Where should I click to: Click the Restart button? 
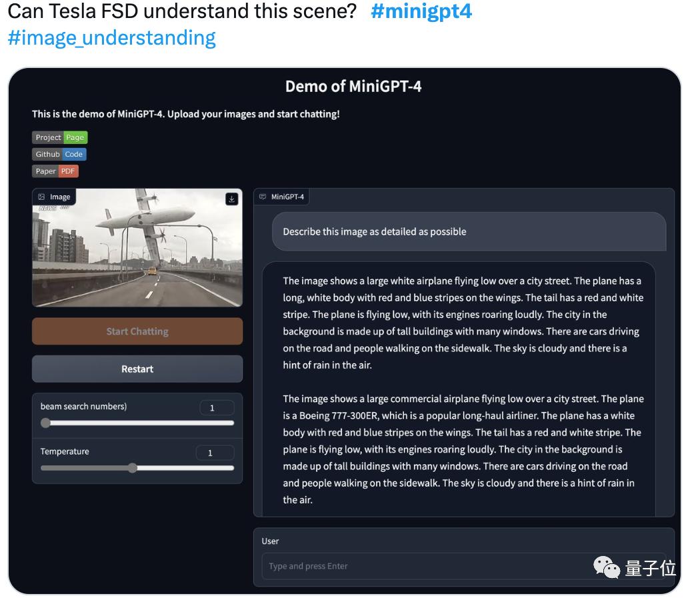click(137, 369)
